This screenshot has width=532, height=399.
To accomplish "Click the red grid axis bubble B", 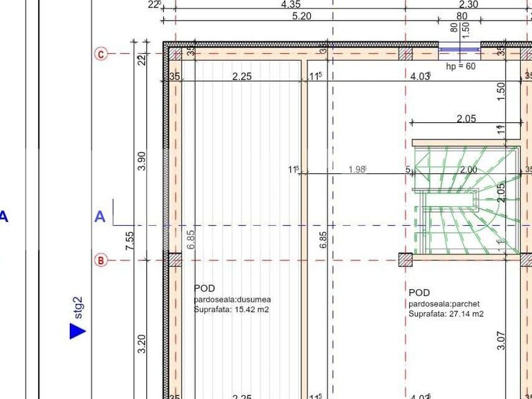I will [x=102, y=260].
